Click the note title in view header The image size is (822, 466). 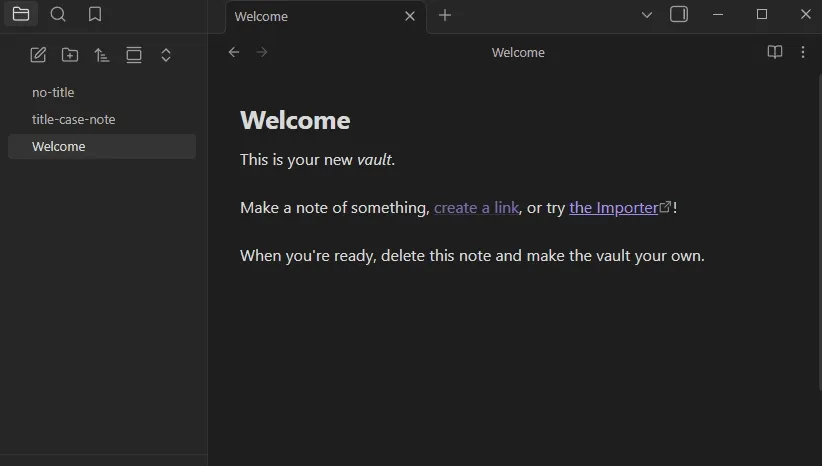point(518,52)
